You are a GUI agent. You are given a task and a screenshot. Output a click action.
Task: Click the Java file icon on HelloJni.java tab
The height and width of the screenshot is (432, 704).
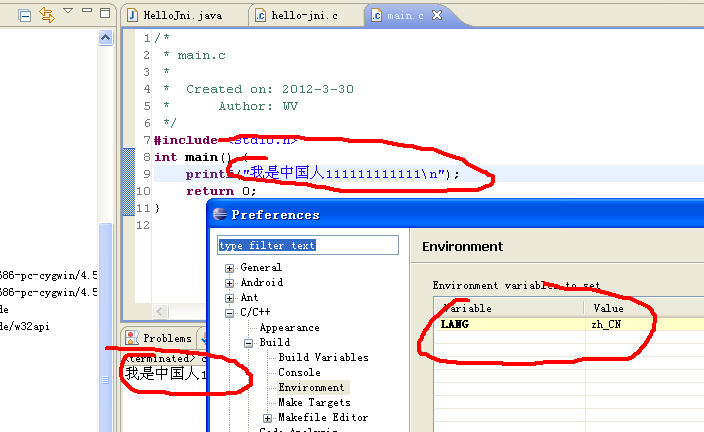point(132,16)
